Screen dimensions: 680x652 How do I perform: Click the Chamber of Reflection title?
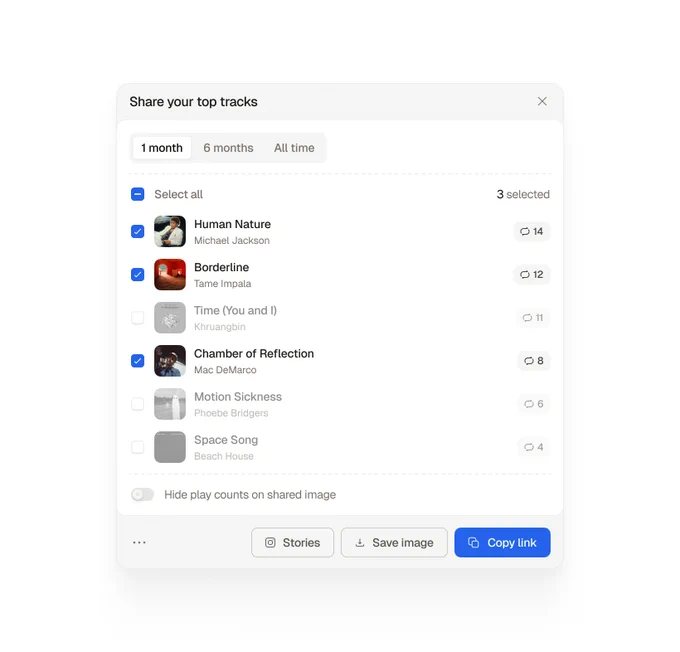tap(254, 354)
